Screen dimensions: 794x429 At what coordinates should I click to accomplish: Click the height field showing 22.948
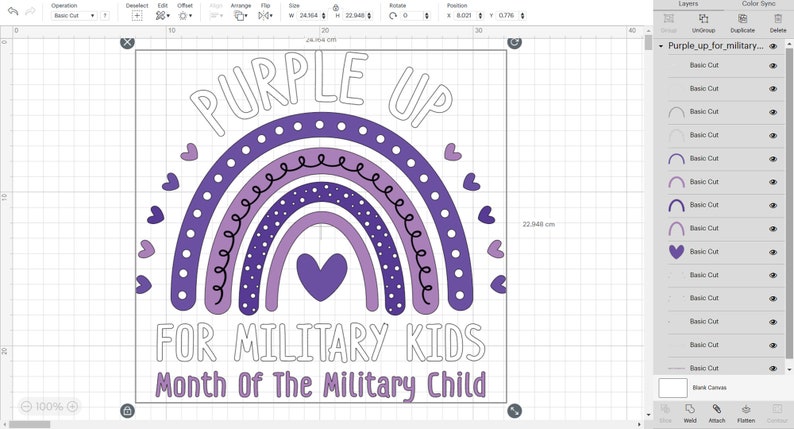(x=354, y=16)
